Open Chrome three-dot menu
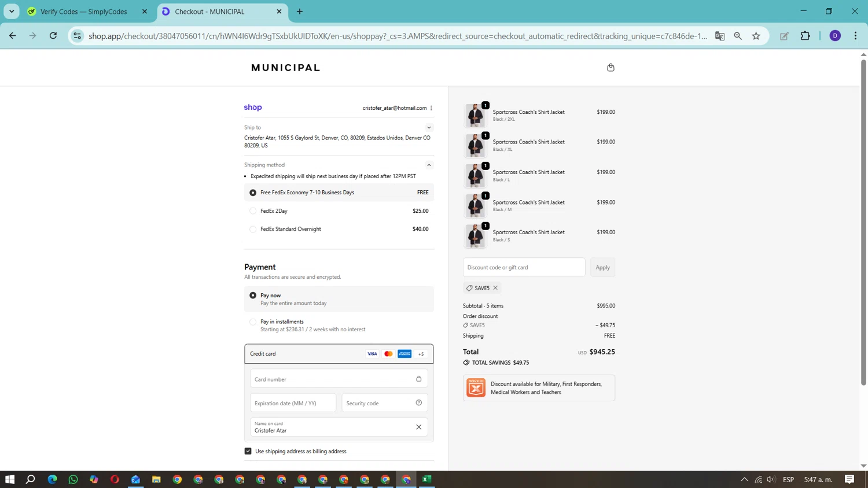Screen dimensions: 868x488 [x=855, y=36]
